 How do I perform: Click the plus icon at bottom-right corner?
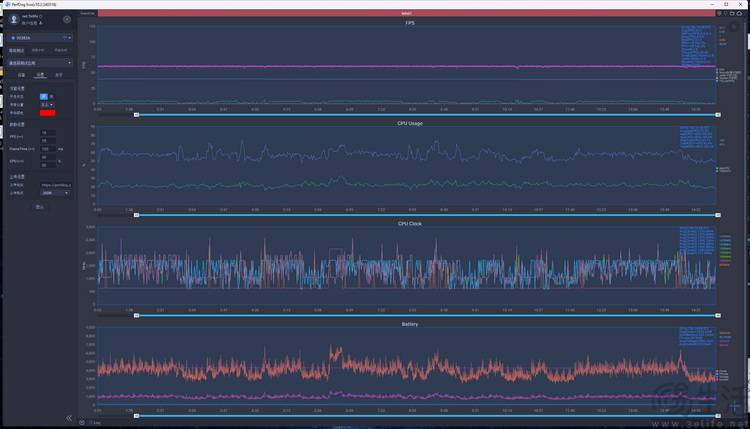pyautogui.click(x=735, y=407)
